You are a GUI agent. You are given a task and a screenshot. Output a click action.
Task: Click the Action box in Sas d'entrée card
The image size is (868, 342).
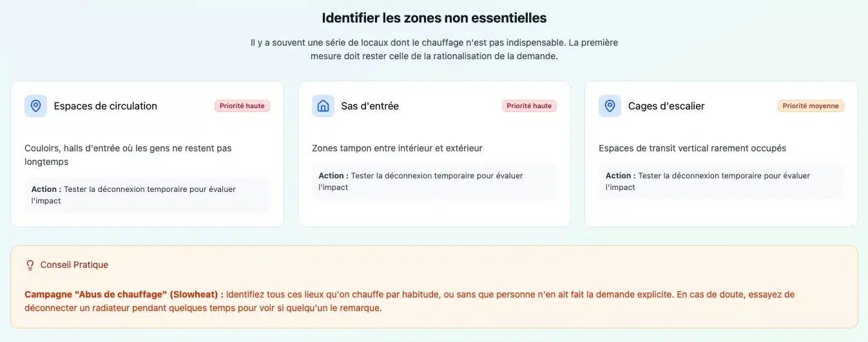point(434,181)
